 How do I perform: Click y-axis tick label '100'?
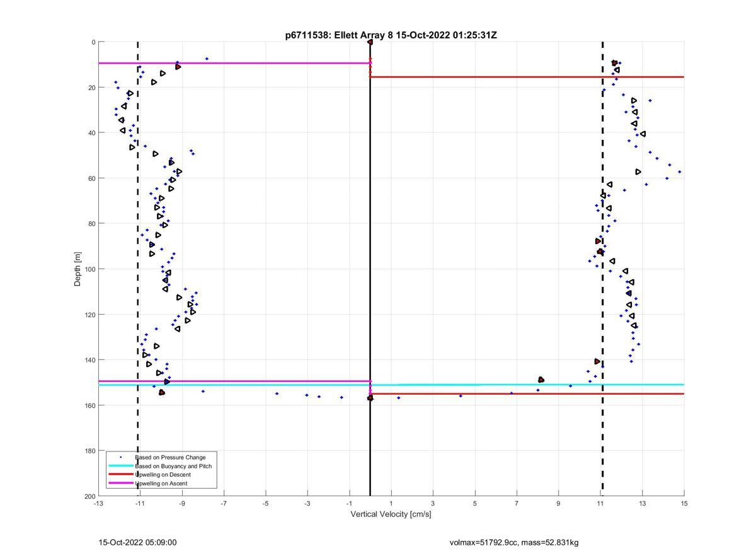point(90,269)
